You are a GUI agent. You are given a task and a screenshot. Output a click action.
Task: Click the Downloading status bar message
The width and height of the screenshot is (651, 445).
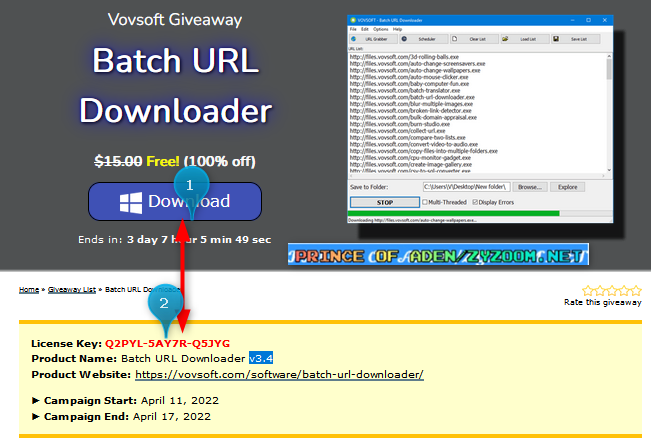pyautogui.click(x=412, y=220)
